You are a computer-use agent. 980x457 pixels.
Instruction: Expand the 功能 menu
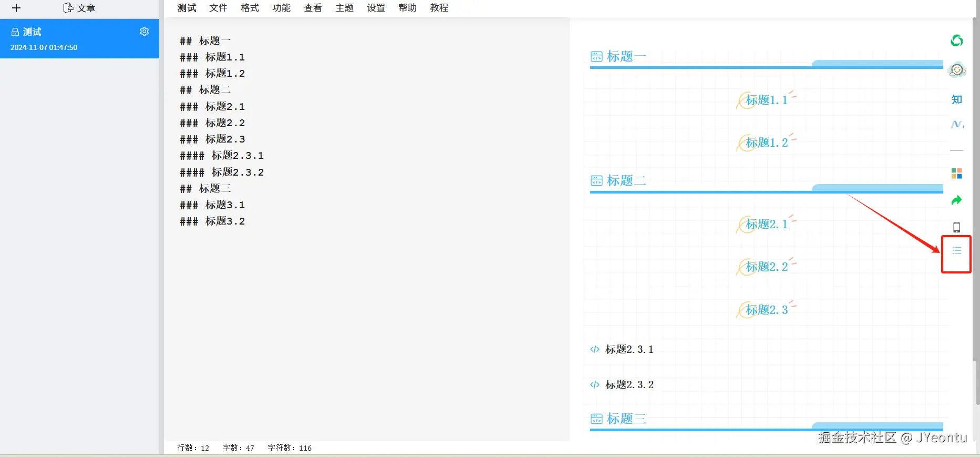[x=281, y=8]
